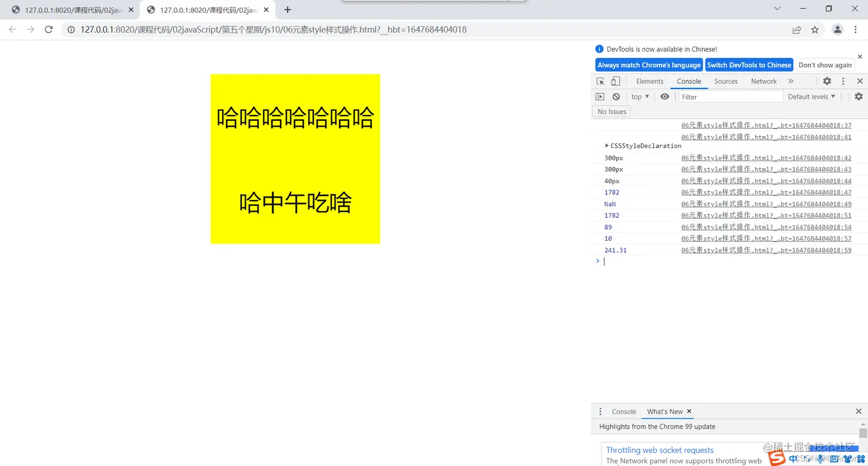Viewport: 868px width, 466px height.
Task: Open source link for 241.31 line 59
Action: 766,250
